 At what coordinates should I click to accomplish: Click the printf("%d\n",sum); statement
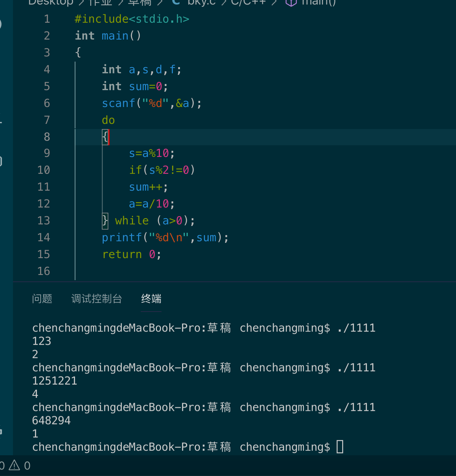tap(165, 237)
